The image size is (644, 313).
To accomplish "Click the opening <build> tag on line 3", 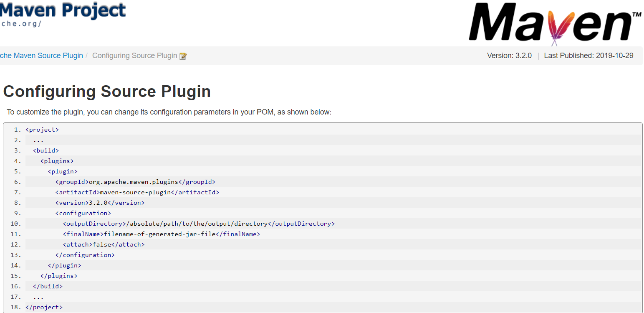I will (46, 150).
